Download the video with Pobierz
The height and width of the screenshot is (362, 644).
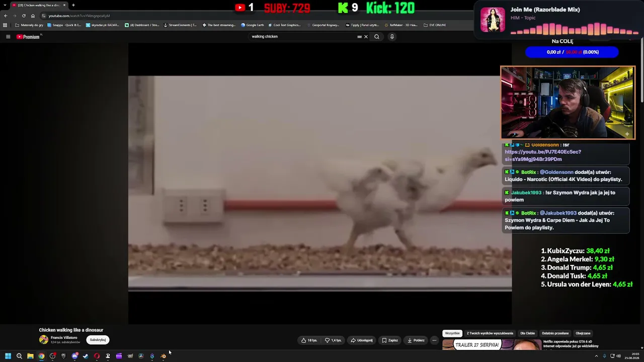point(416,340)
